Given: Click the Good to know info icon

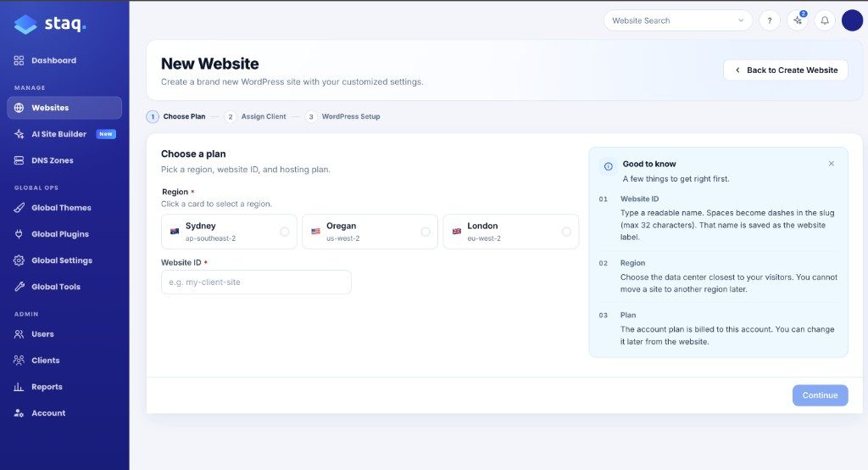Looking at the screenshot, I should pyautogui.click(x=609, y=166).
